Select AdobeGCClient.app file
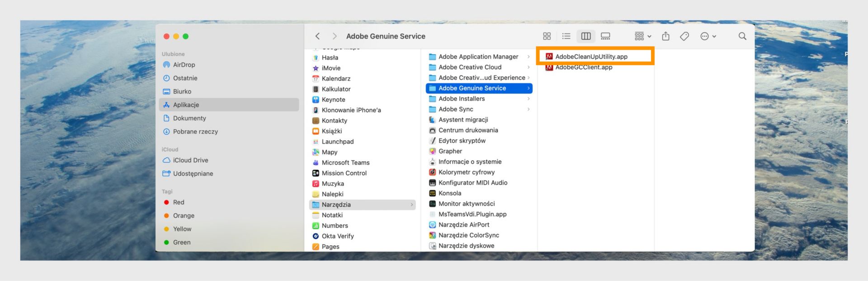The width and height of the screenshot is (868, 281). click(x=596, y=67)
